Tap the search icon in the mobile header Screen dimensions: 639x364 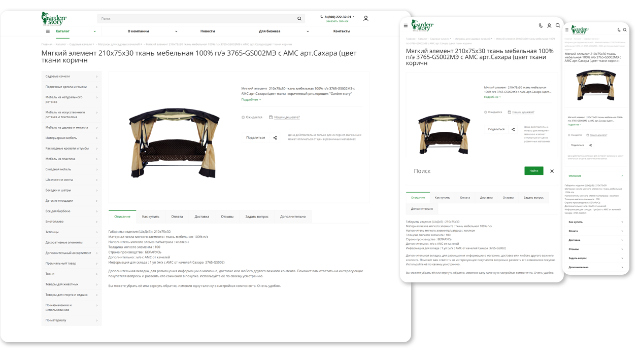coord(625,30)
